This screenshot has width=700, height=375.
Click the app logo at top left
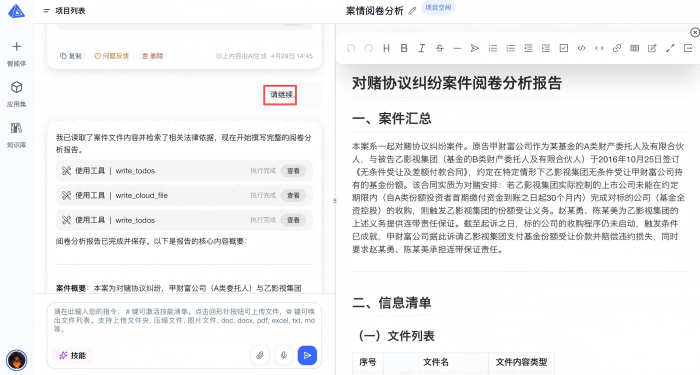[x=17, y=11]
